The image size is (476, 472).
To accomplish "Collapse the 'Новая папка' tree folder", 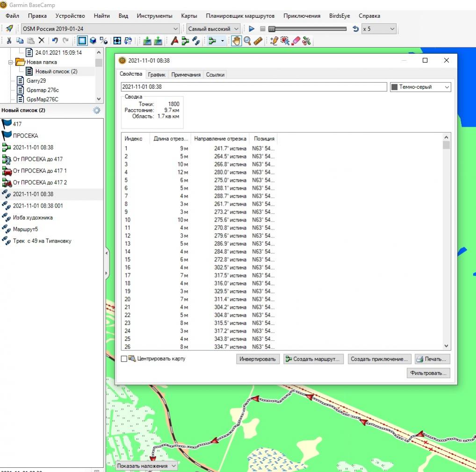I will pos(11,62).
